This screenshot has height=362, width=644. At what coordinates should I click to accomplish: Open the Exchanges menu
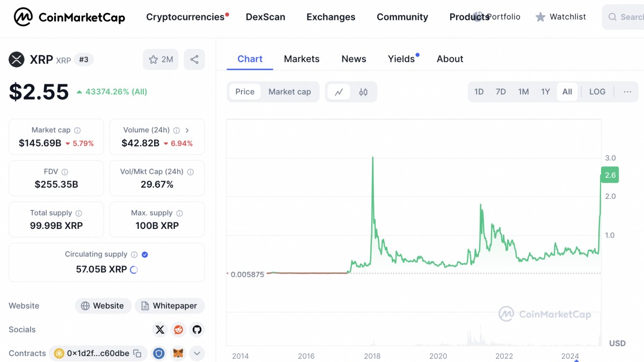(331, 17)
